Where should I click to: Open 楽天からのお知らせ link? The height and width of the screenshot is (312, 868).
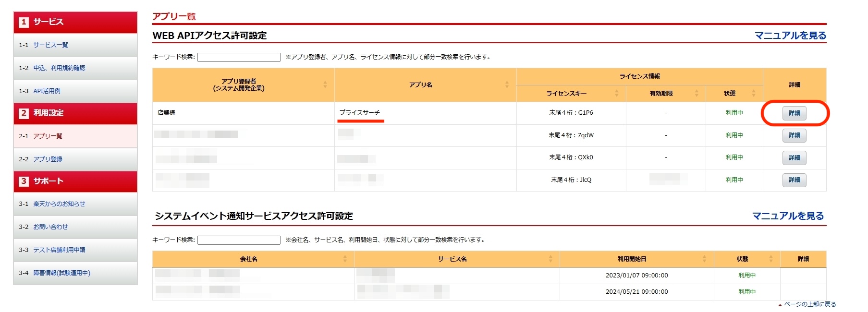click(x=59, y=204)
